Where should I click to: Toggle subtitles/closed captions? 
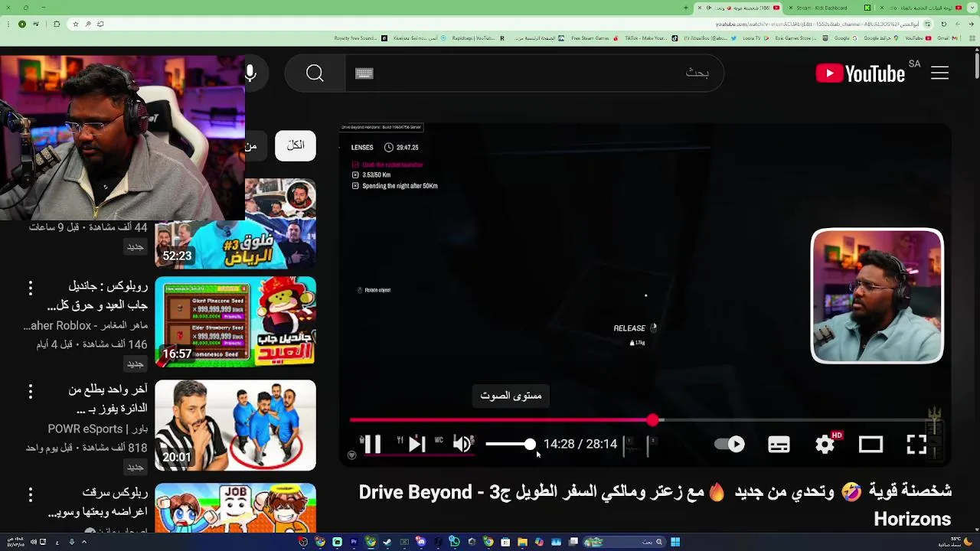(779, 445)
